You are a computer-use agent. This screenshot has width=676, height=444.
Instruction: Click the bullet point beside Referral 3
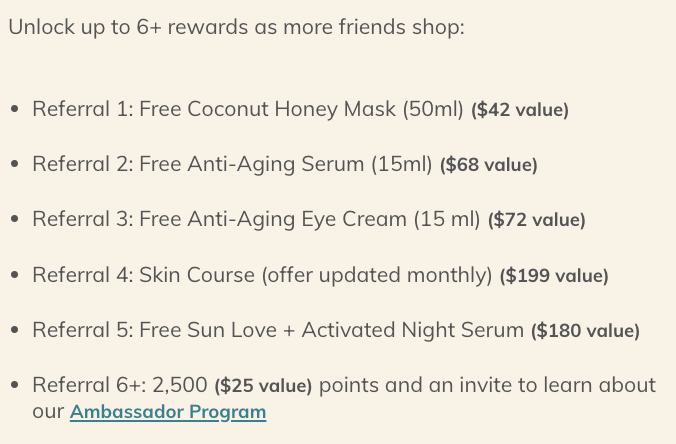pos(14,220)
